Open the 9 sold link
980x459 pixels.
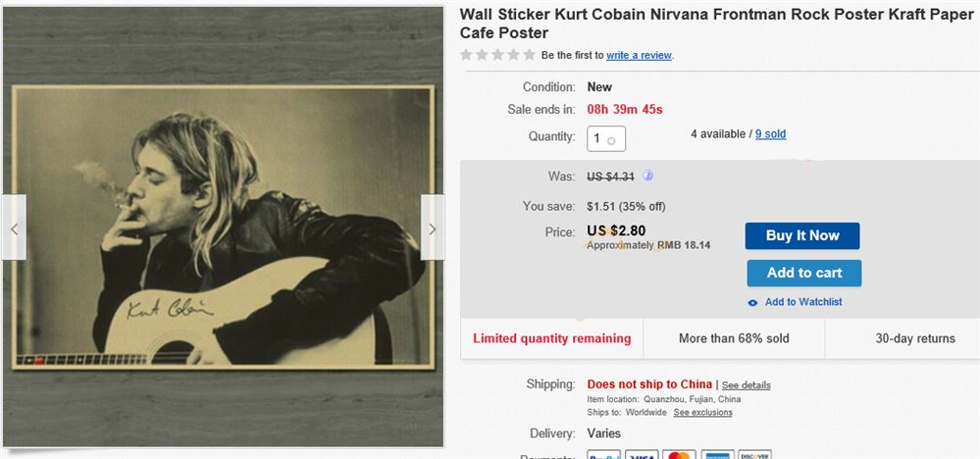point(770,134)
